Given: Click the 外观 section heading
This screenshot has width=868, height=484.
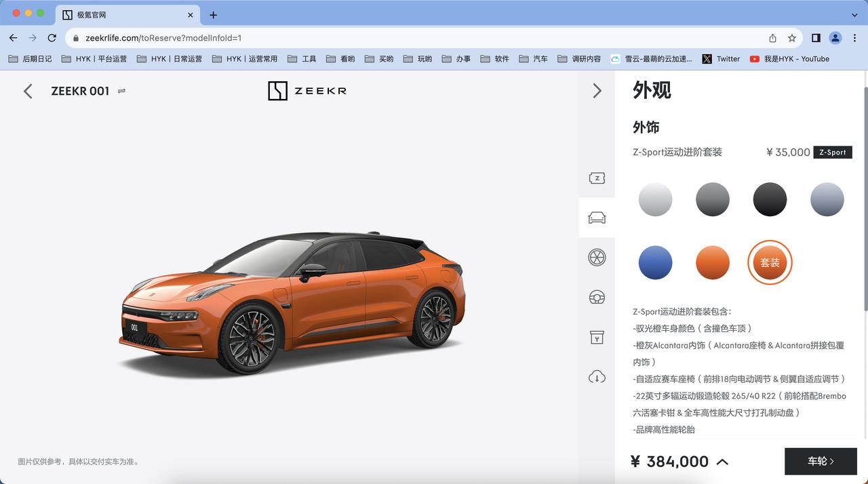Looking at the screenshot, I should pos(652,90).
